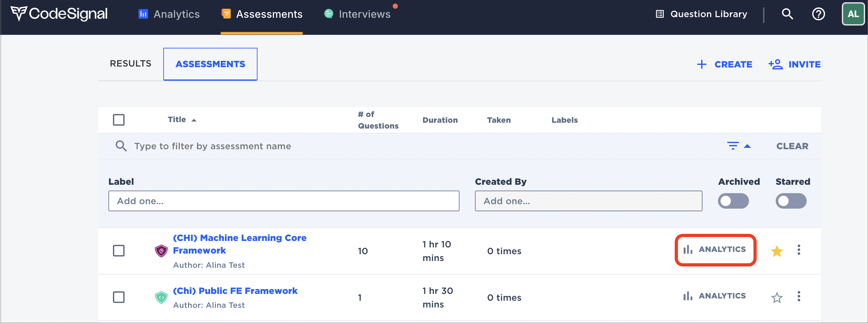Open the Question Library
Screen dimensions: 868x323
coord(701,14)
